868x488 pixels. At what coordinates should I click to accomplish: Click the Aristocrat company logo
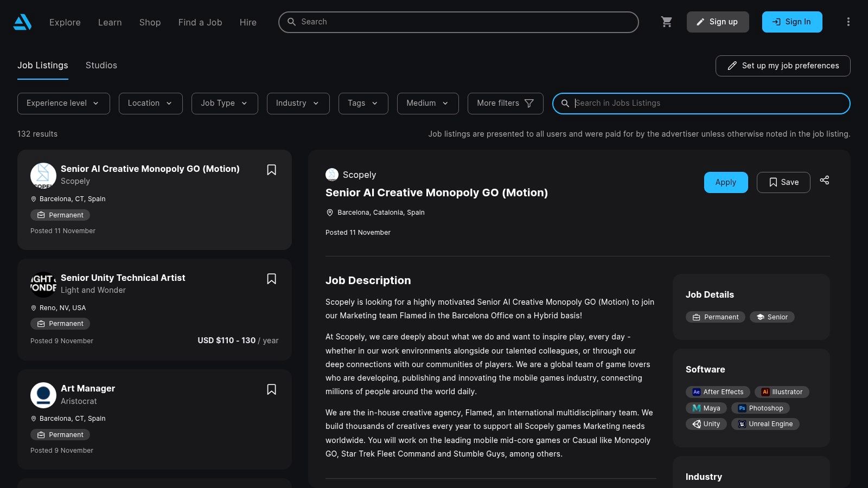43,395
